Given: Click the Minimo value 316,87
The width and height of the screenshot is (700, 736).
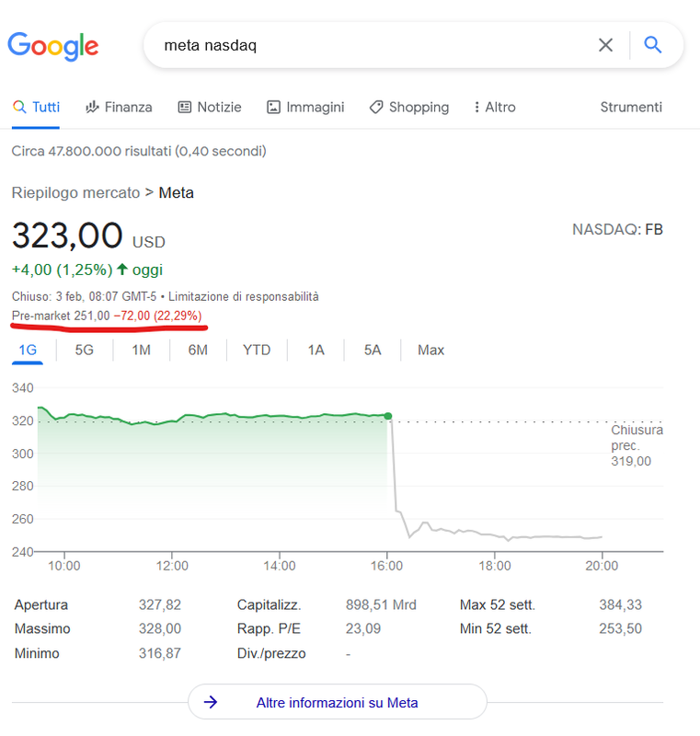Looking at the screenshot, I should point(159,653).
